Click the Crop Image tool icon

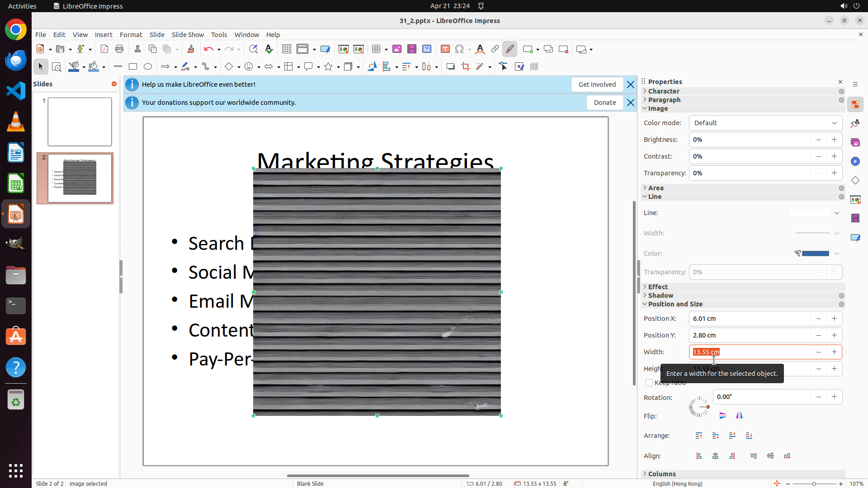pyautogui.click(x=465, y=67)
